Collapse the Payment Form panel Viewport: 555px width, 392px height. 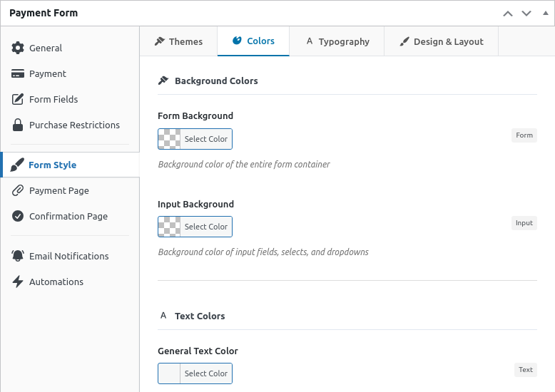[546, 13]
